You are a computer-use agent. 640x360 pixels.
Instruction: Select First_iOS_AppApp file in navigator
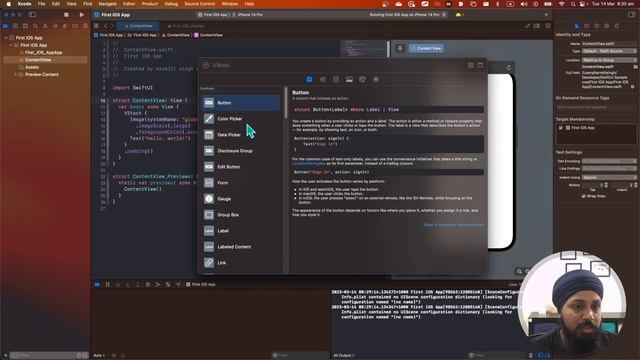click(x=43, y=52)
